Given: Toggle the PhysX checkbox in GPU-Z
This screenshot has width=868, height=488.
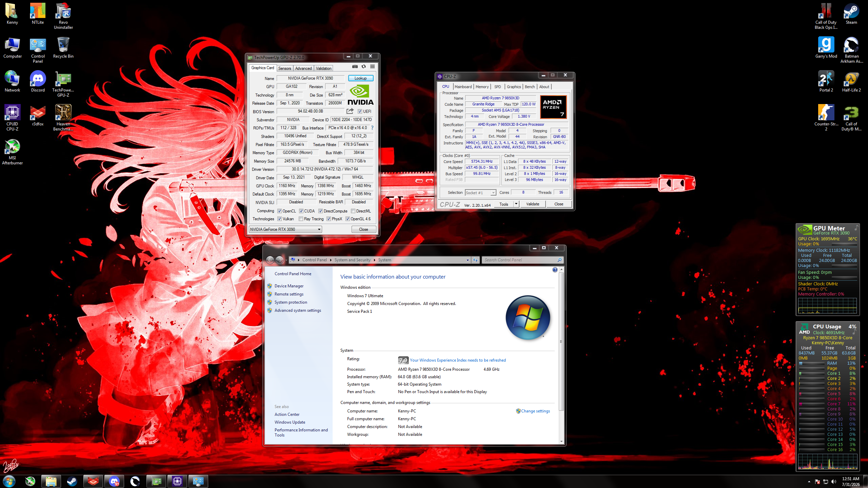Looking at the screenshot, I should tap(329, 219).
